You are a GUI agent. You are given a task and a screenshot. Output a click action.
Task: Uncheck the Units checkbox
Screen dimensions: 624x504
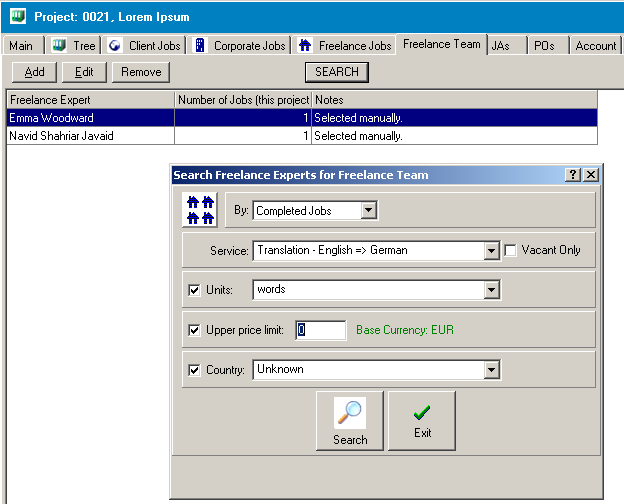coord(194,290)
